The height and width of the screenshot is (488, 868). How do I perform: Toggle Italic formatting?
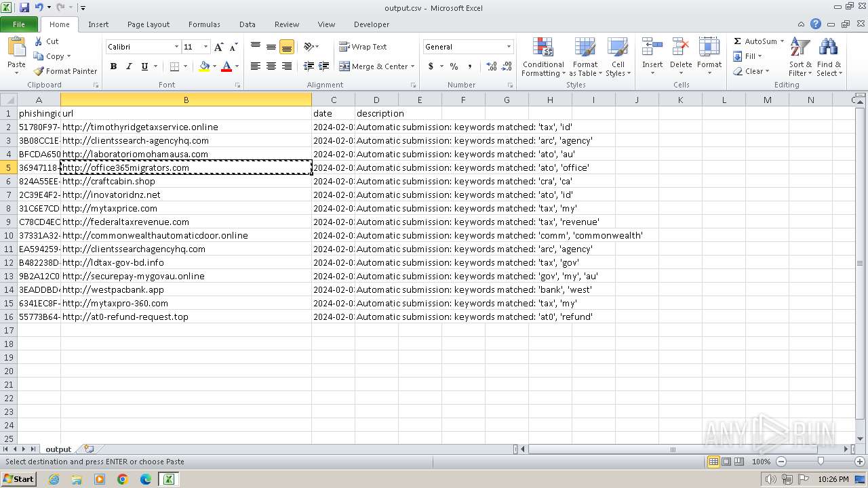(x=129, y=66)
